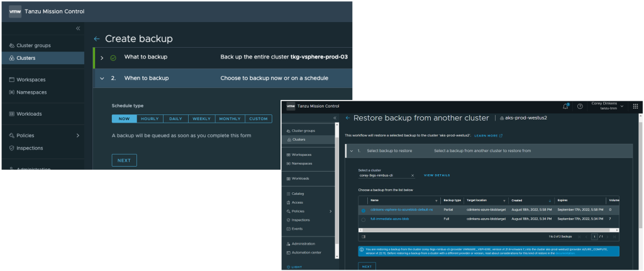Select the DAILY schedule type
The height and width of the screenshot is (271, 644).
click(x=175, y=119)
